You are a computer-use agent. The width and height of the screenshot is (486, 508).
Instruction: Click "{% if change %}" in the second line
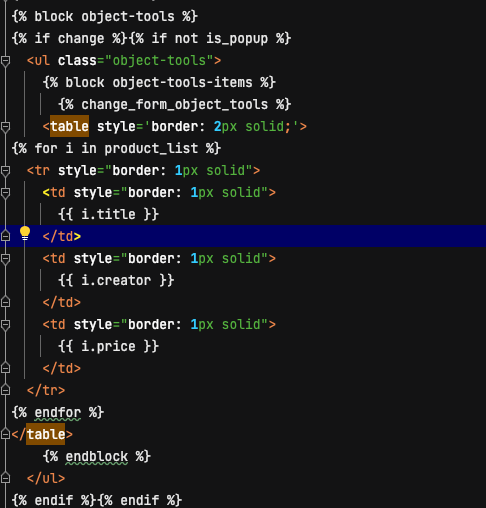pyautogui.click(x=69, y=39)
